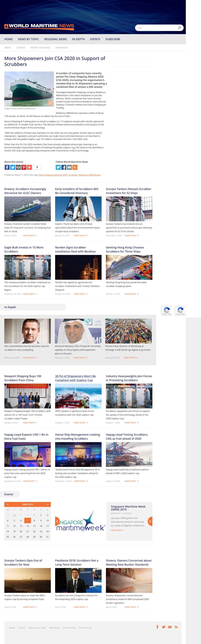Open IN DEPTH menu
The image size is (201, 644).
tap(78, 39)
